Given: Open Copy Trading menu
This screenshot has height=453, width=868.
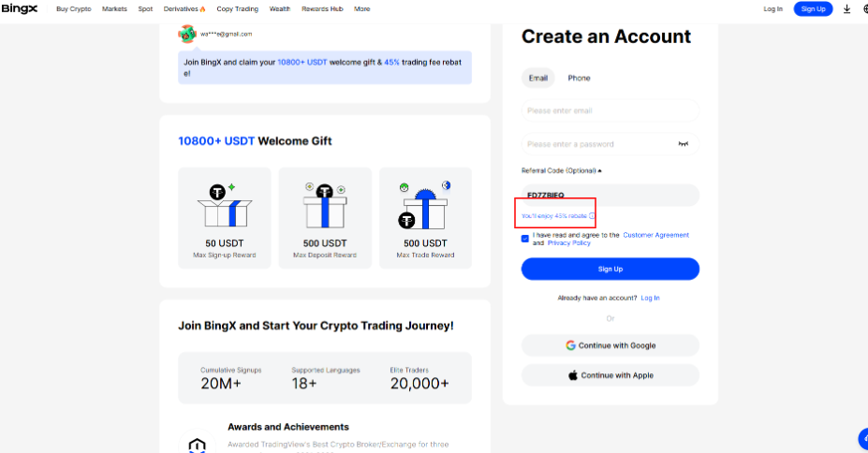Looking at the screenshot, I should (x=238, y=8).
